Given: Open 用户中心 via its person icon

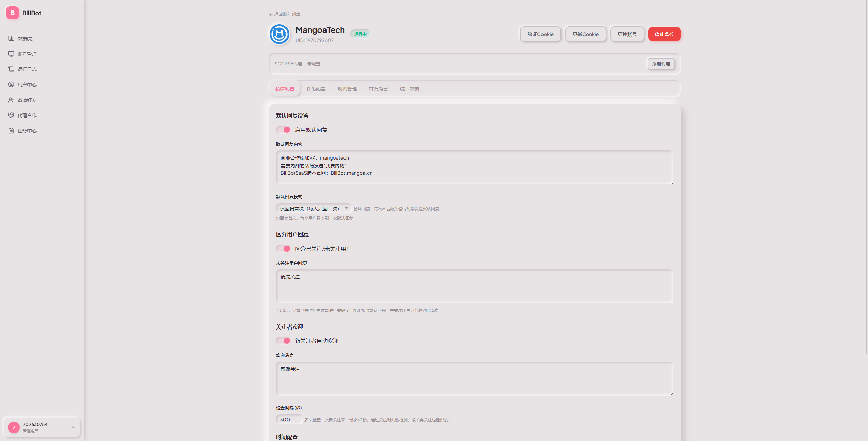Looking at the screenshot, I should (x=11, y=84).
